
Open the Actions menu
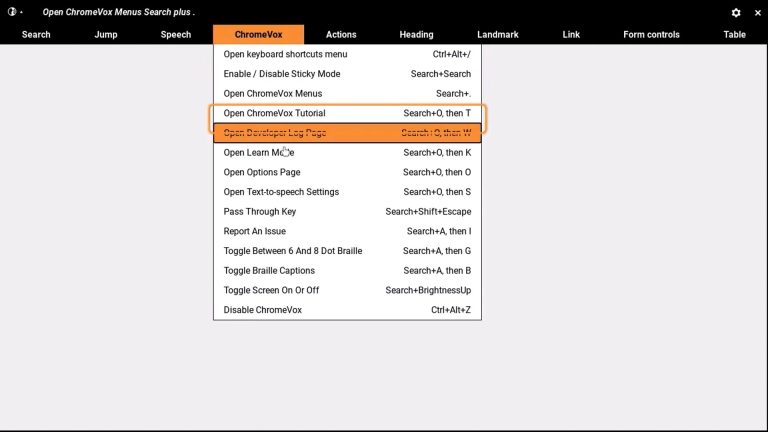[341, 35]
